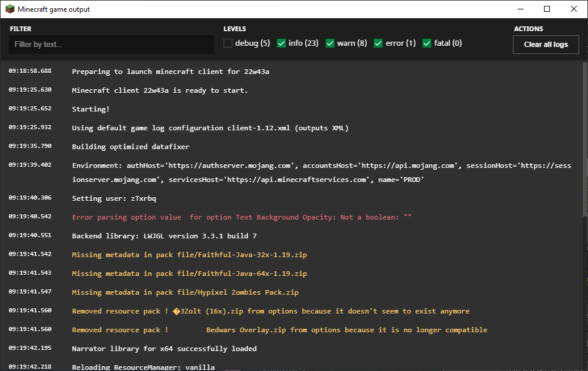Disable the warn level checkbox

pos(330,43)
